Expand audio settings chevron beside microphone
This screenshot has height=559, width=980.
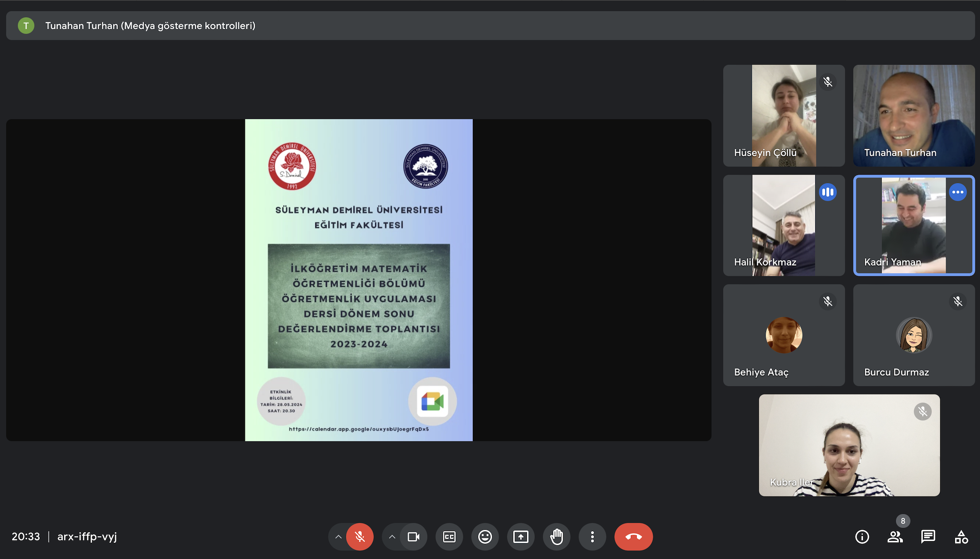tap(338, 537)
